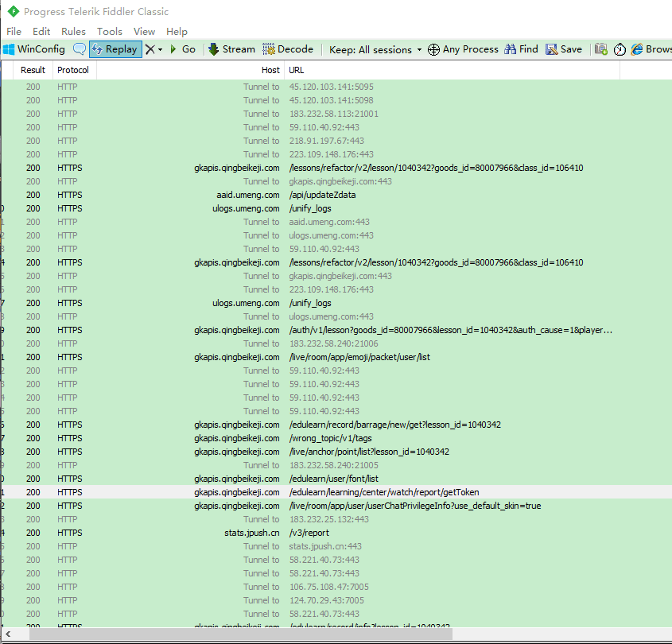The image size is (672, 644).
Task: Open the View menu
Action: (x=144, y=31)
